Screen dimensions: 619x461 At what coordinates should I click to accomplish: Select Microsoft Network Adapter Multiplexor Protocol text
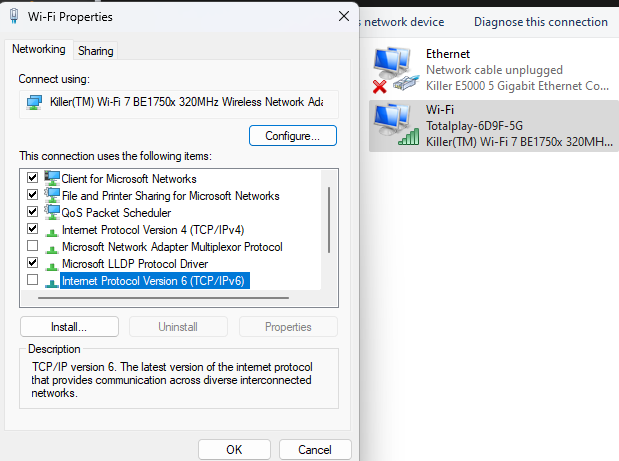(172, 247)
